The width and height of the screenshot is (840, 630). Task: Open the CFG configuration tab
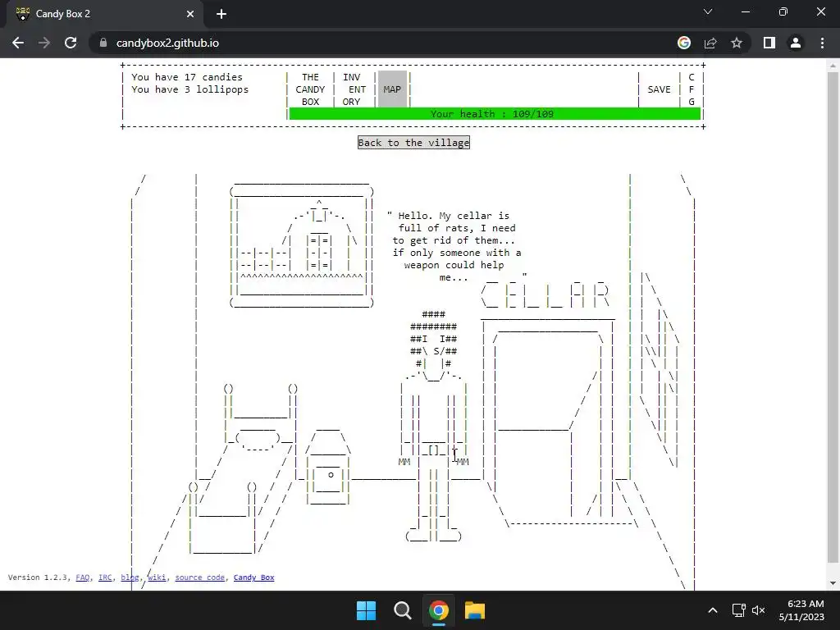pos(691,89)
